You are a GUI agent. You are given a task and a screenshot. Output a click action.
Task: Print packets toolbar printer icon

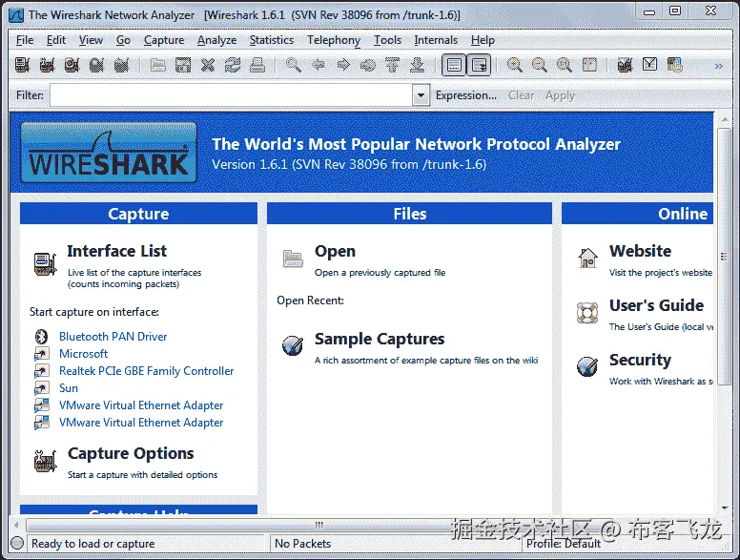point(257,65)
